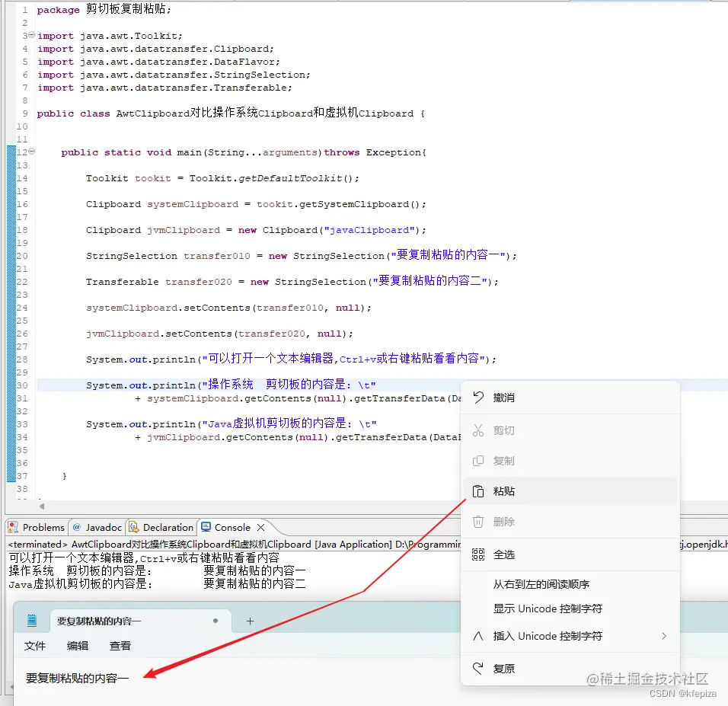
Task: Click line number 28 in the gutter
Action: (x=22, y=359)
